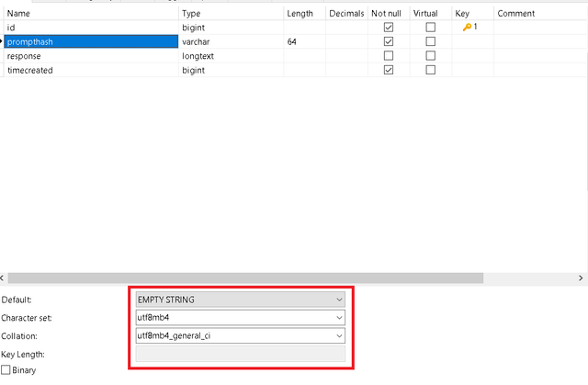Viewport: 588px width, 385px height.
Task: Click the Decimals cell of prompthash row
Action: coord(346,41)
